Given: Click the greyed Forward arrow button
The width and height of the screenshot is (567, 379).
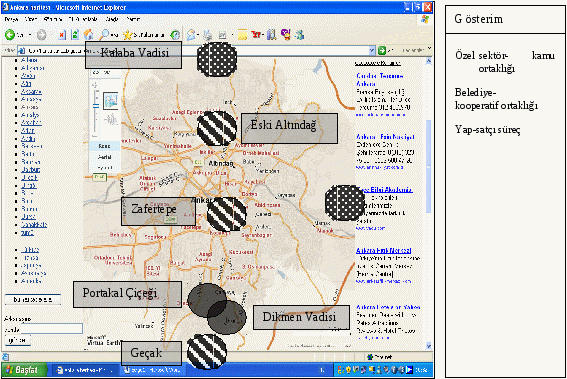Looking at the screenshot, I should [x=42, y=35].
